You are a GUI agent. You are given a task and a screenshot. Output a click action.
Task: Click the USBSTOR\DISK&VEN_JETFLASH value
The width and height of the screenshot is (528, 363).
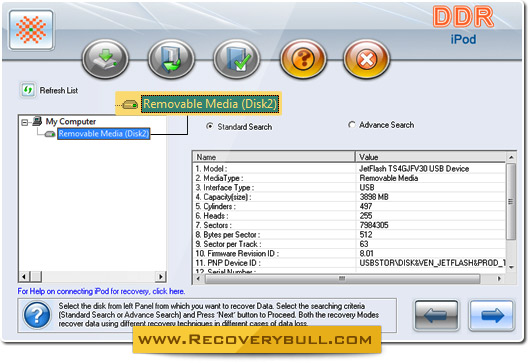432,263
